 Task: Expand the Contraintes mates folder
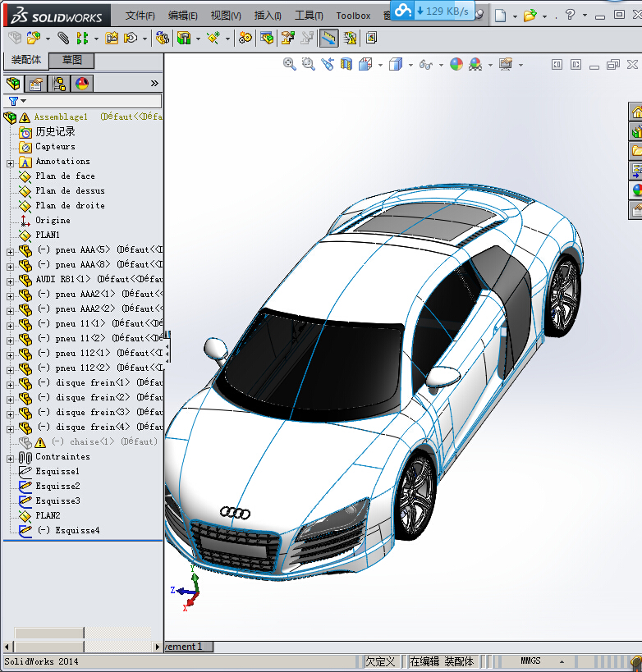pos(10,457)
